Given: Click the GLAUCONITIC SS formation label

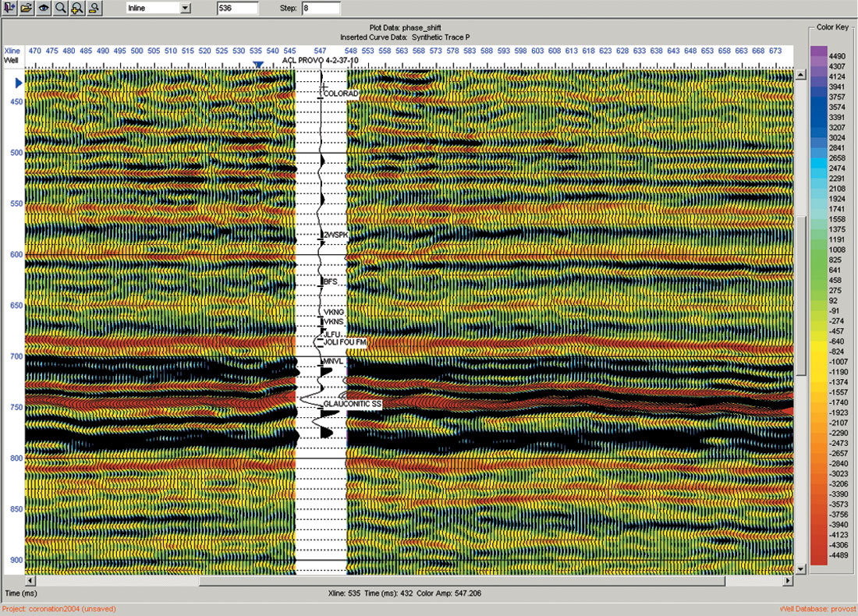Looking at the screenshot, I should point(353,404).
